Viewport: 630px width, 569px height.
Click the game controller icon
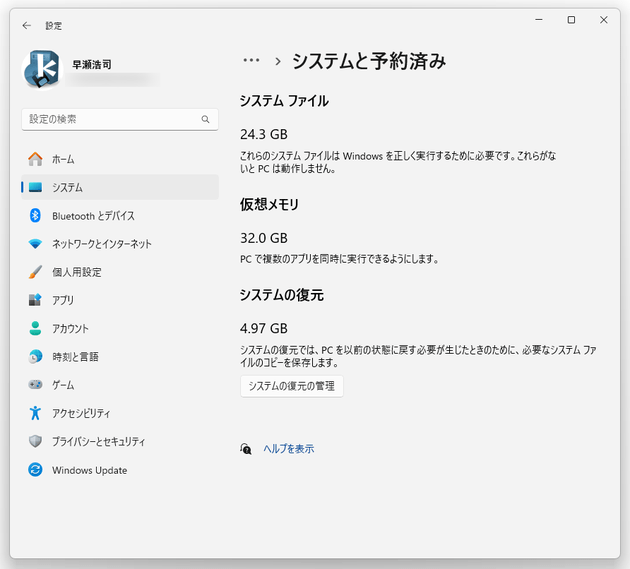point(35,385)
